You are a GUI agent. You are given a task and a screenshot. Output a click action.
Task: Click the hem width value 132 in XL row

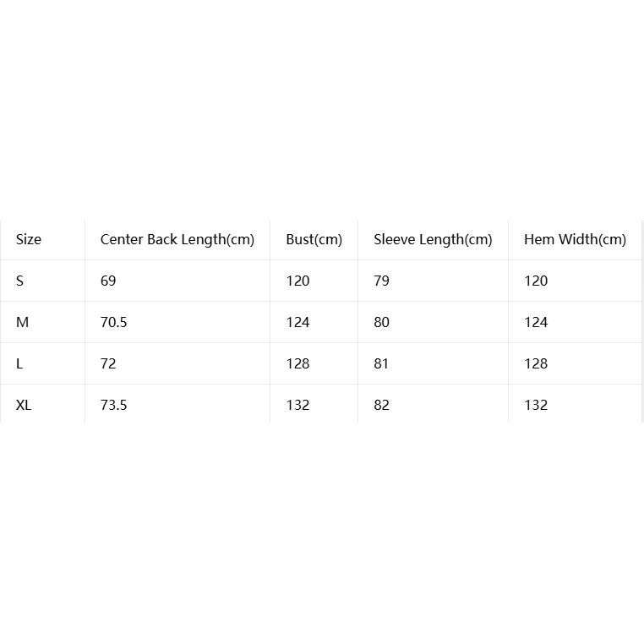coord(536,406)
